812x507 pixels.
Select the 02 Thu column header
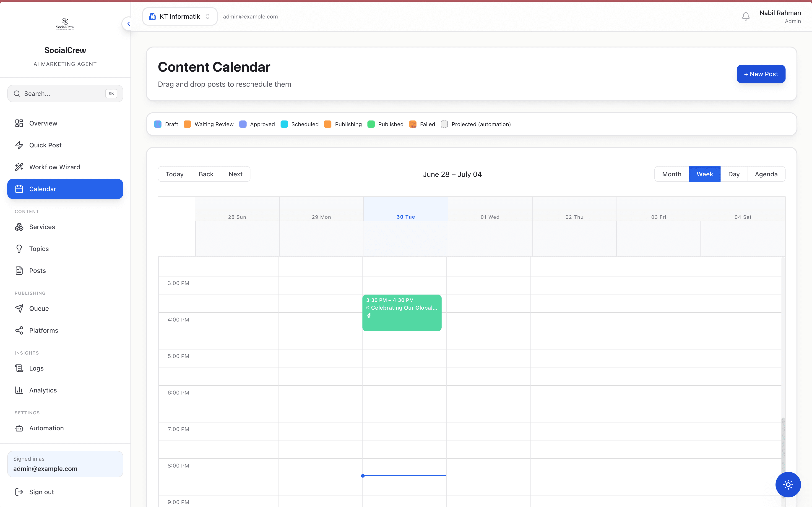[574, 217]
